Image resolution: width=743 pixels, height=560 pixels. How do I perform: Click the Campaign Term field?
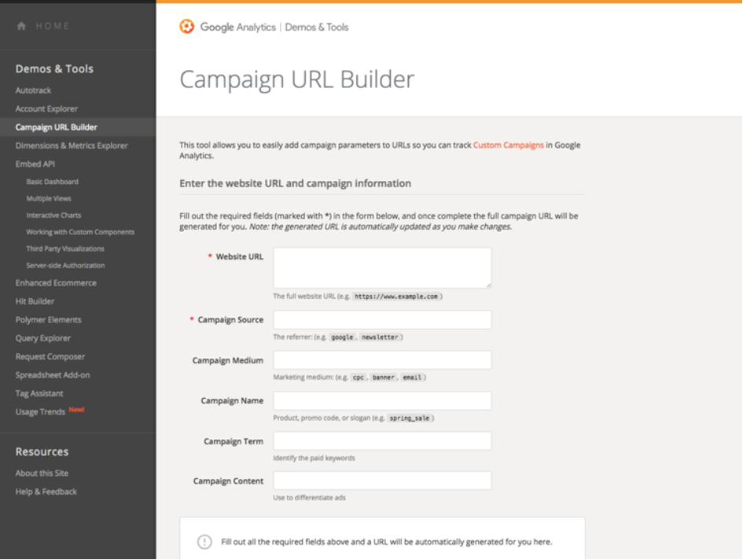(x=382, y=441)
